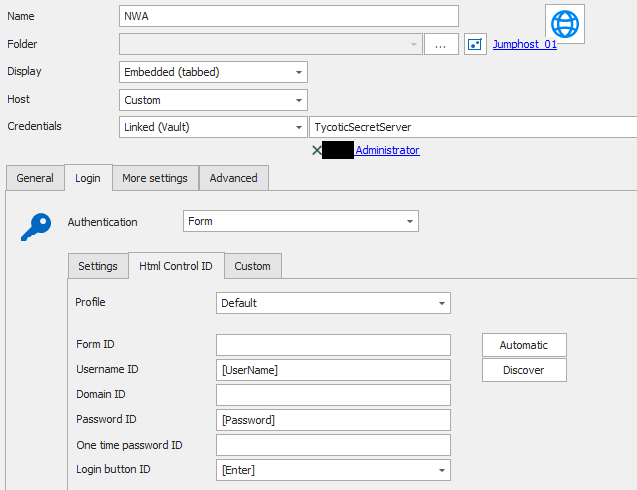
Task: Open the Custom sub-tab
Action: click(252, 266)
